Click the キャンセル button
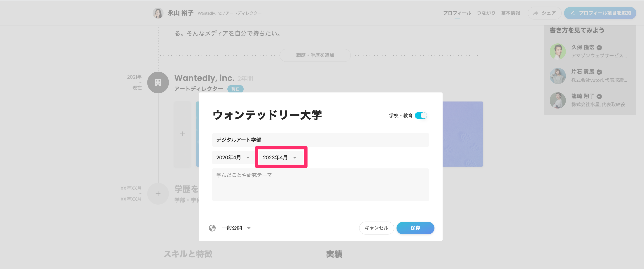 (x=376, y=228)
